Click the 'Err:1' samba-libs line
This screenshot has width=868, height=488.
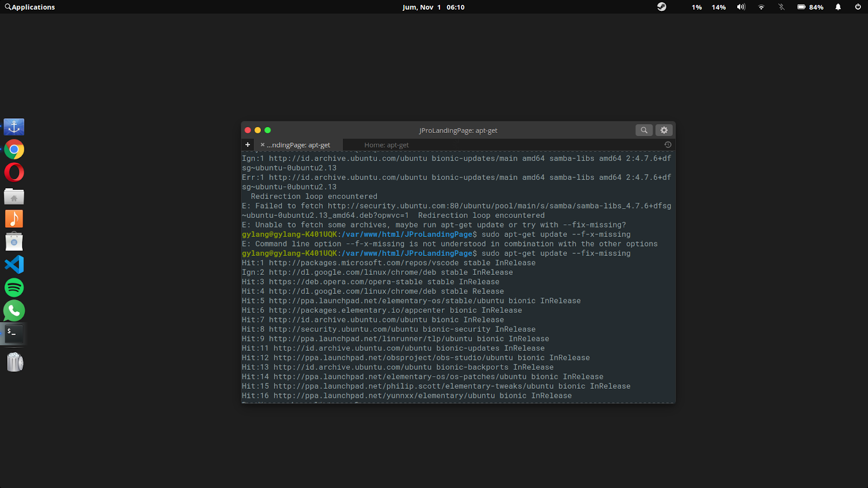coord(457,182)
